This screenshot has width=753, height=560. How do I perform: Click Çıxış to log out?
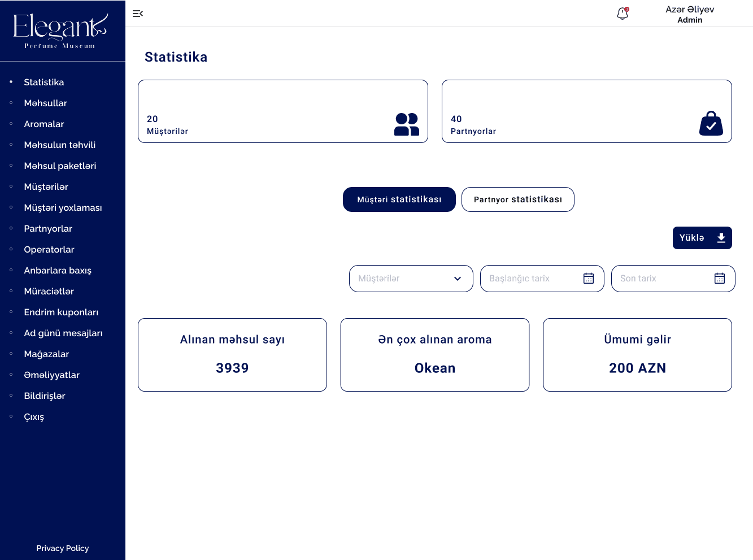point(34,417)
